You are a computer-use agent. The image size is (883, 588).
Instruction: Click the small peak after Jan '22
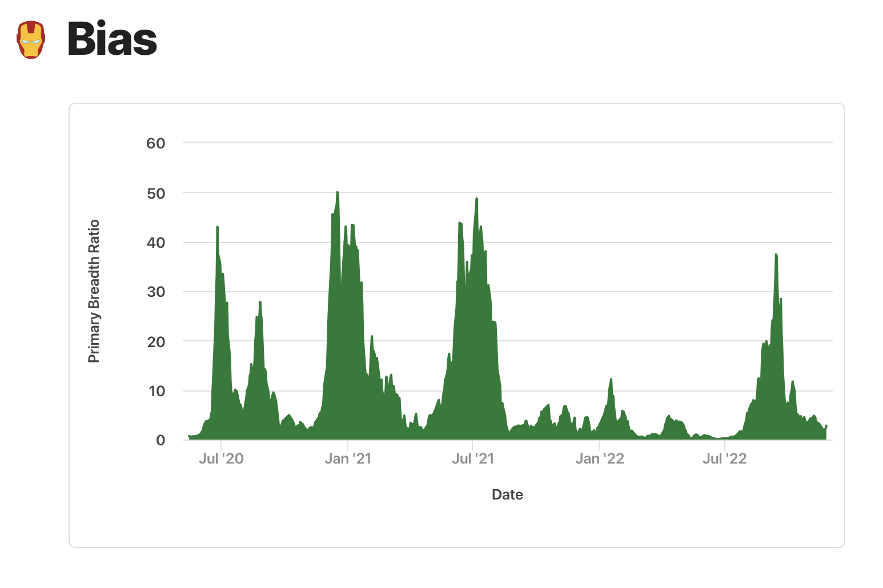point(611,379)
